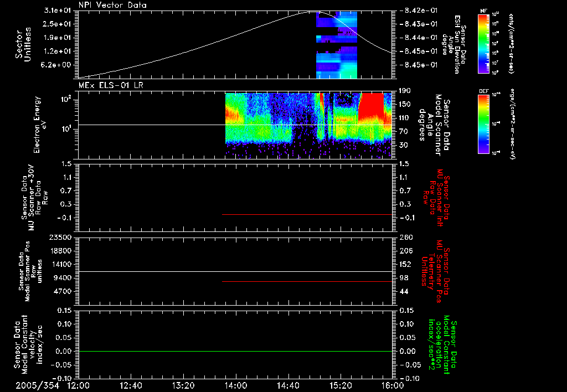The width and height of the screenshot is (567, 392).
Task: Click the "2005/354" date label
Action: click(37, 385)
